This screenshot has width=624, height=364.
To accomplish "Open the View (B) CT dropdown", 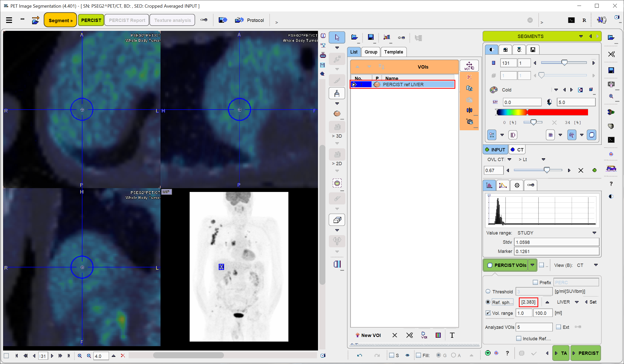I will 596,265.
